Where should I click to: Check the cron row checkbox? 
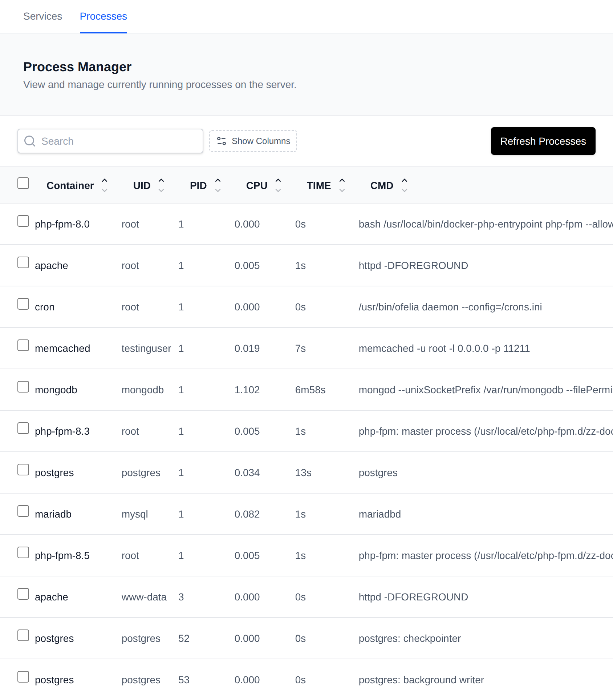23,304
